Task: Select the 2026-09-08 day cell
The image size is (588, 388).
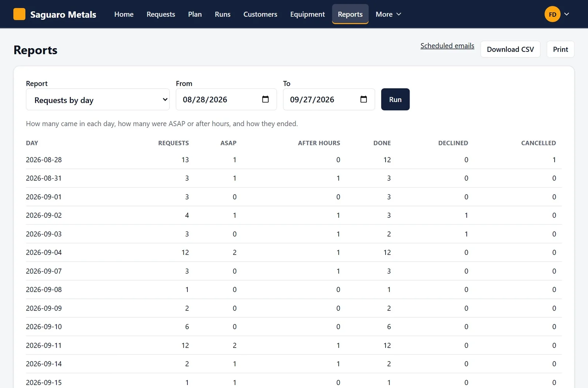Action: (x=44, y=290)
